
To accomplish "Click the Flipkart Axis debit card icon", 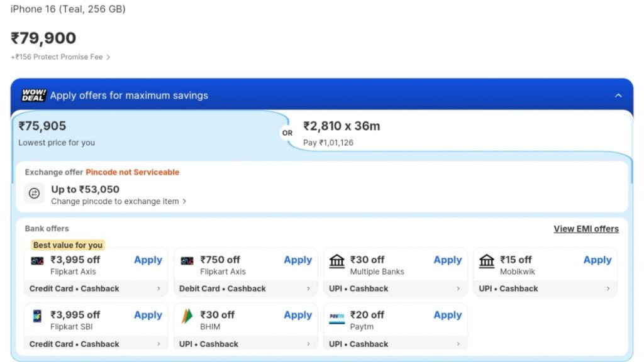I will pyautogui.click(x=187, y=260).
